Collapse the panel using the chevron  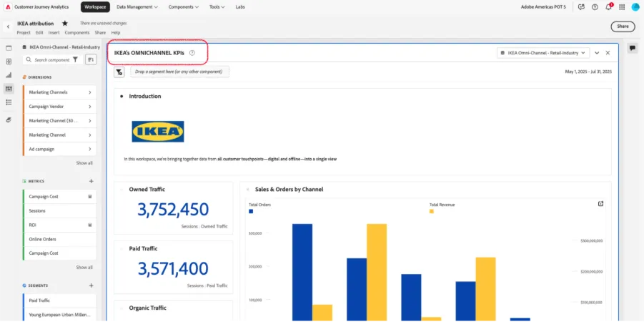point(597,53)
